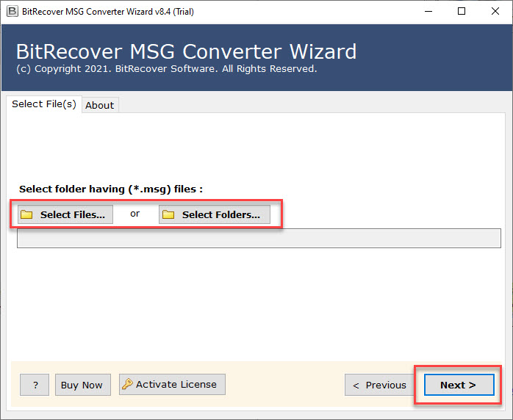The height and width of the screenshot is (420, 513).
Task: Switch to the Select File(s) tab
Action: point(44,104)
